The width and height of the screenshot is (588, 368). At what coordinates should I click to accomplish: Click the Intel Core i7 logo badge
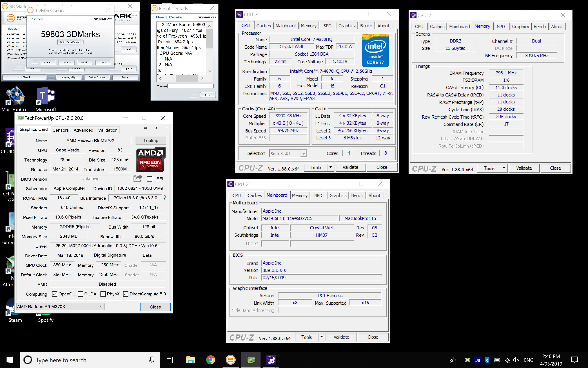tap(375, 50)
